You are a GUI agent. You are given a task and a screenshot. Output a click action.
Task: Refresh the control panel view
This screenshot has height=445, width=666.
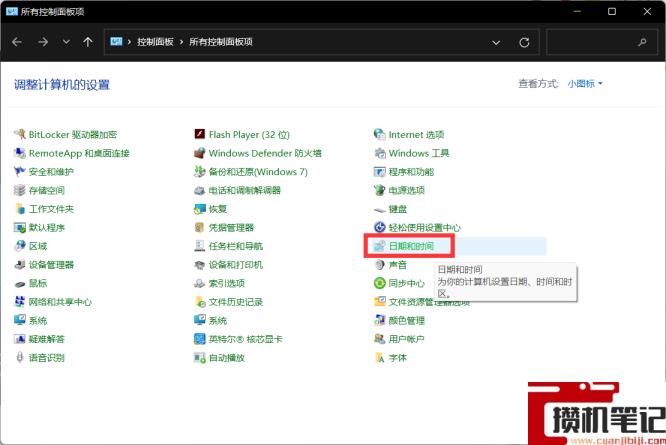tap(524, 42)
